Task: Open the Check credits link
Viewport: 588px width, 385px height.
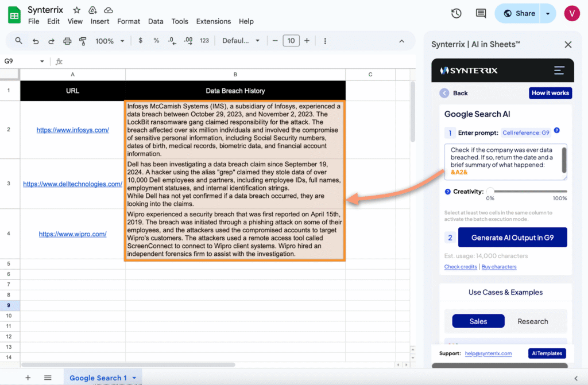Action: (x=461, y=267)
